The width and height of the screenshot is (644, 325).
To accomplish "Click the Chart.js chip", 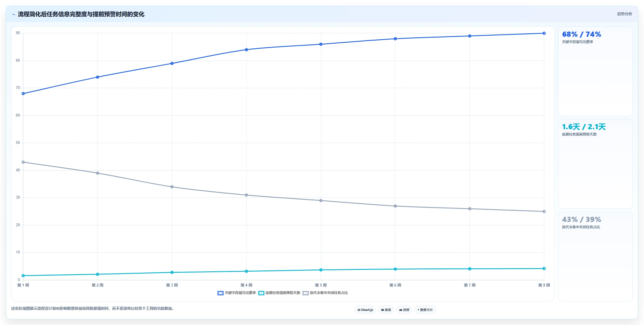I will click(365, 310).
